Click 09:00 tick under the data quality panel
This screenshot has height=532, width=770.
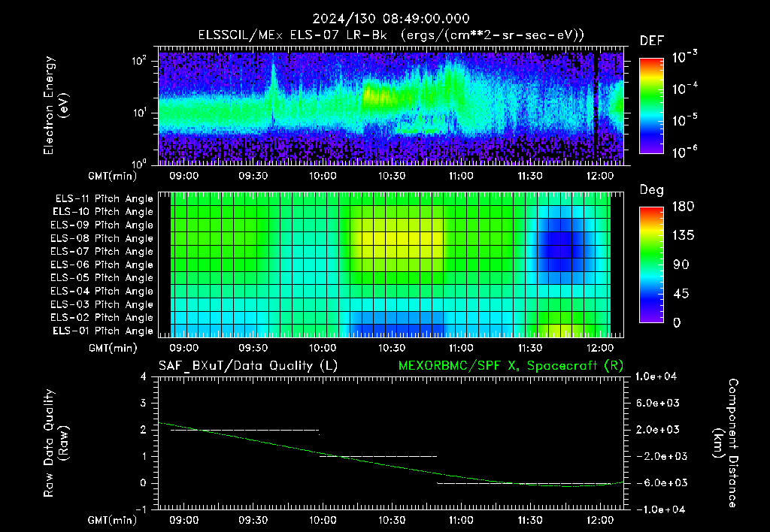183,520
